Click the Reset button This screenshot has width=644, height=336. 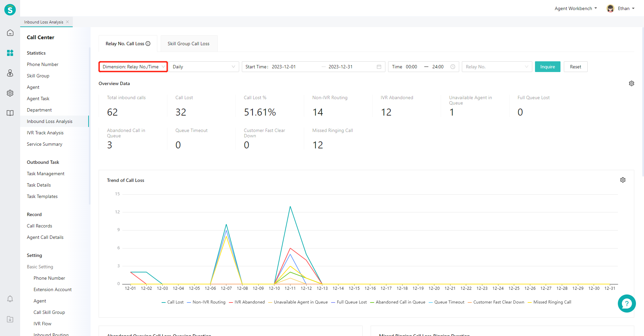(x=576, y=67)
